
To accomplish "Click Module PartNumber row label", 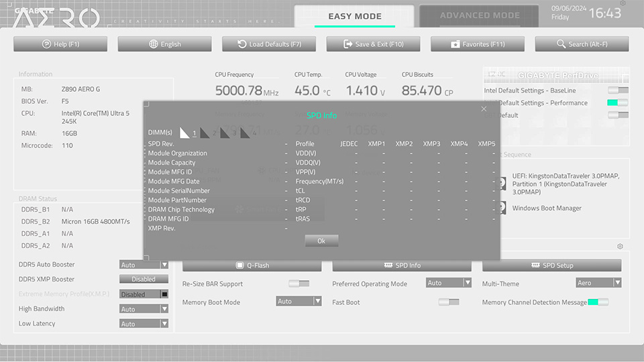I will click(177, 200).
